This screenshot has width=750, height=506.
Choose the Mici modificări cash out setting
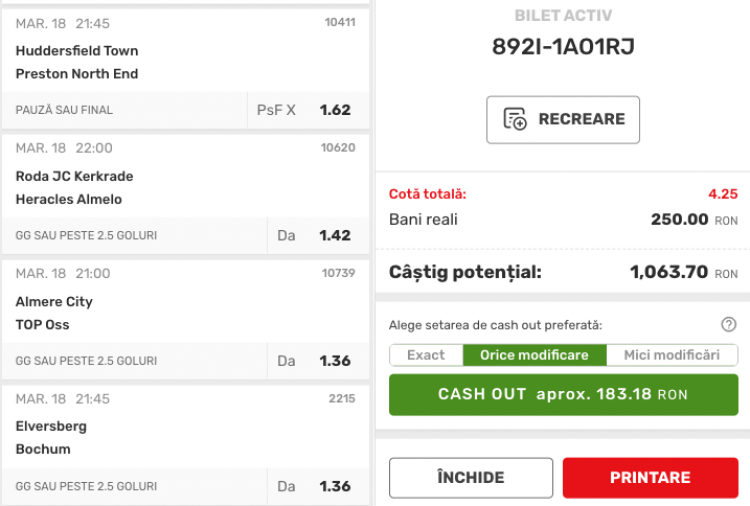(x=671, y=355)
